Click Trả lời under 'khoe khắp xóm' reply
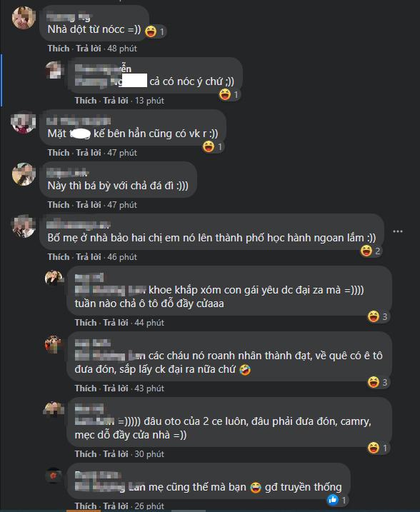Screen dimensions: 420x512 [x=116, y=323]
